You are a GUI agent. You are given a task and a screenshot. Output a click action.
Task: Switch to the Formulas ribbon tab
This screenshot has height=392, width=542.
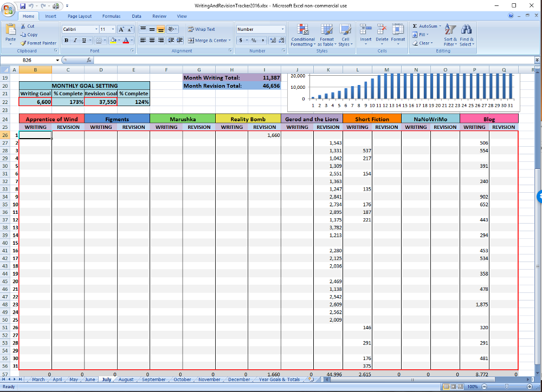coord(111,16)
